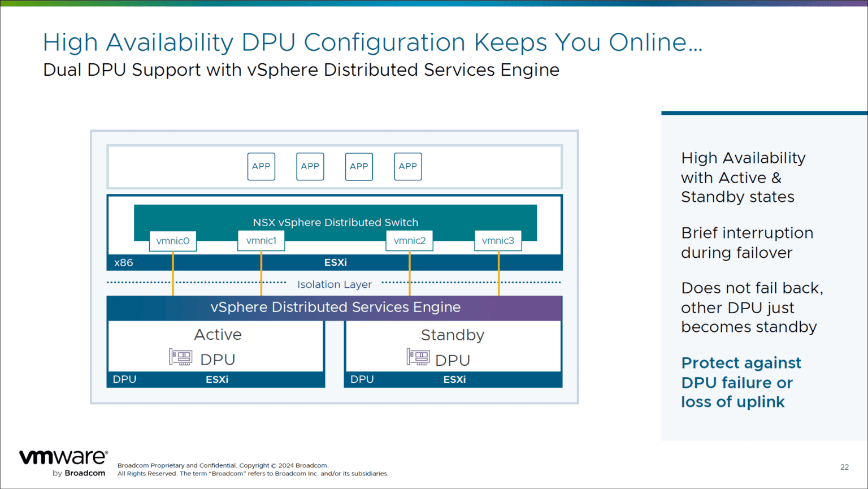868x489 pixels.
Task: Click the Protect against DPU failure text
Action: pyautogui.click(x=741, y=382)
